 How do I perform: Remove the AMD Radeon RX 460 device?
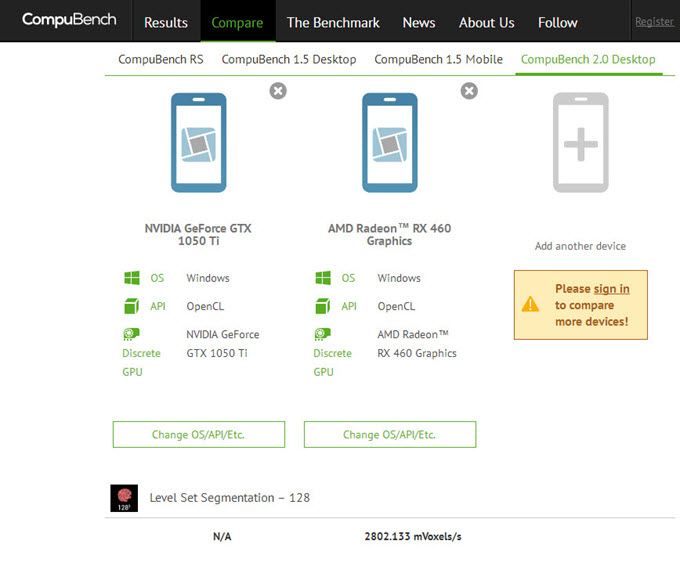469,91
